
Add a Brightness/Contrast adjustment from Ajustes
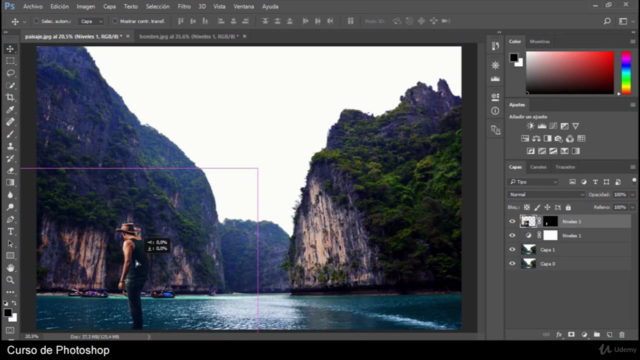[530, 126]
